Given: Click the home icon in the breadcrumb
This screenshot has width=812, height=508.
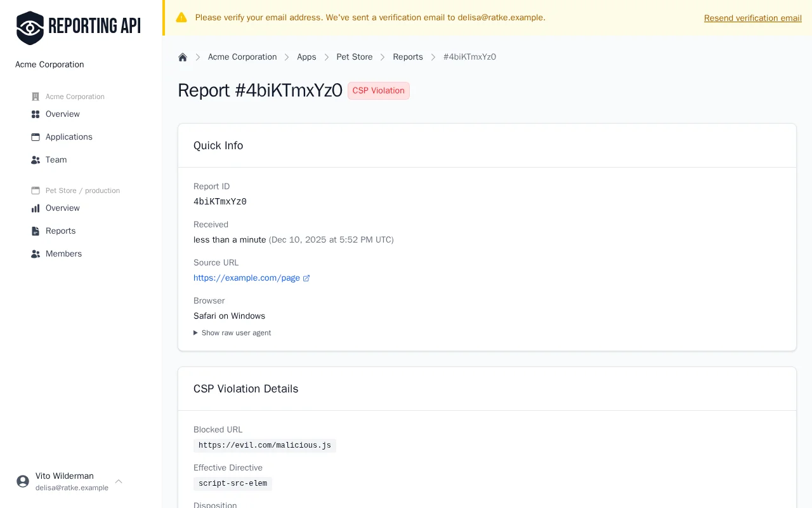Looking at the screenshot, I should point(183,57).
